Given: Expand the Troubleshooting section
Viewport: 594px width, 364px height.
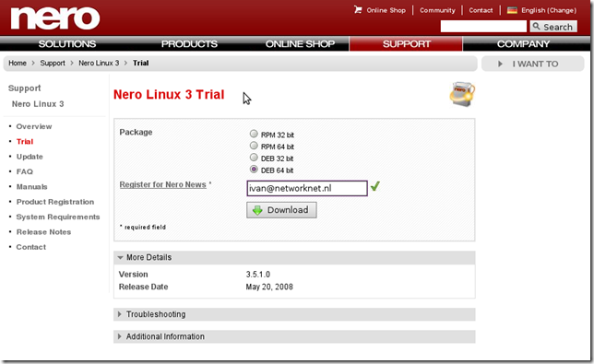Looking at the screenshot, I should [x=294, y=314].
